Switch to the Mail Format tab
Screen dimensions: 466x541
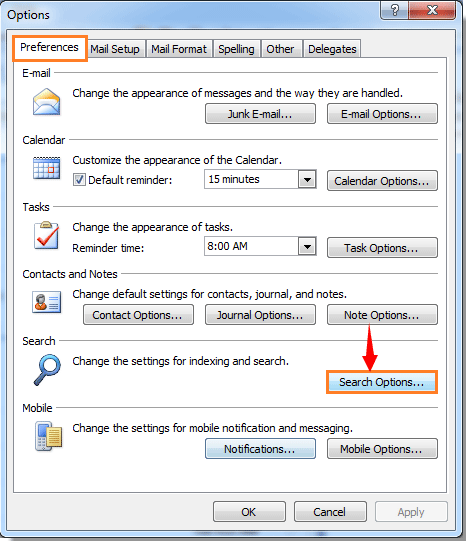pyautogui.click(x=179, y=49)
